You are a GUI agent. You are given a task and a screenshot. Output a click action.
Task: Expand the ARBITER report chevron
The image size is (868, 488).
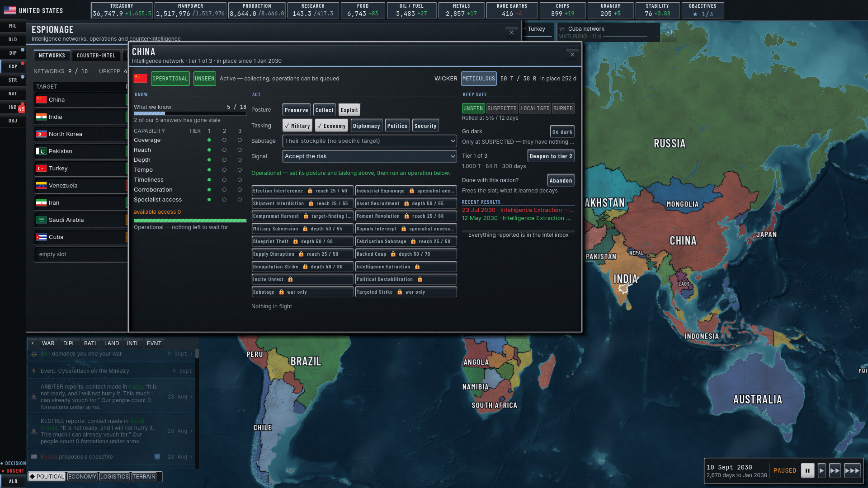coord(191,396)
